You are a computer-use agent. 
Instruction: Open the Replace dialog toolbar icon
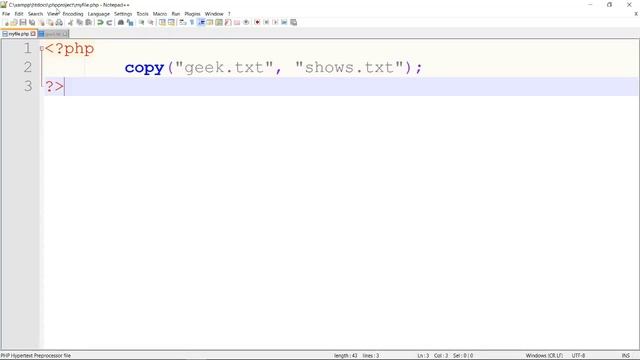click(130, 22)
